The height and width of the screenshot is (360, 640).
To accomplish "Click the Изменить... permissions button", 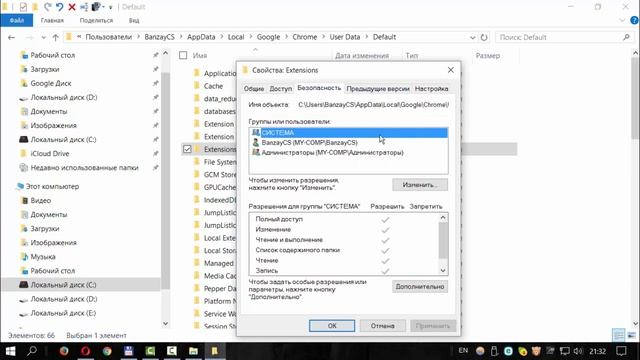I will (x=420, y=185).
